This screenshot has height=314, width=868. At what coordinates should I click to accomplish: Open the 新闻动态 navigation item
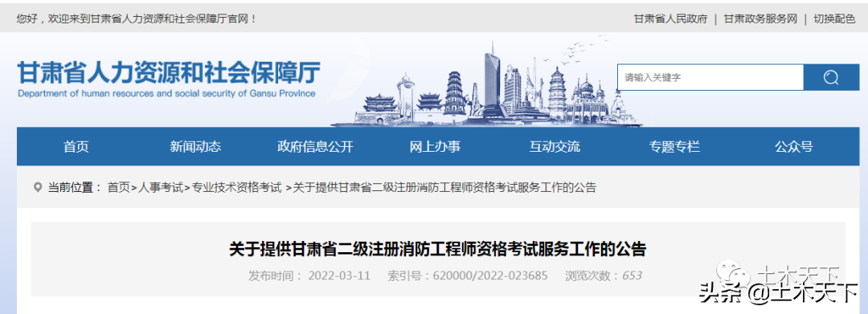(x=195, y=146)
